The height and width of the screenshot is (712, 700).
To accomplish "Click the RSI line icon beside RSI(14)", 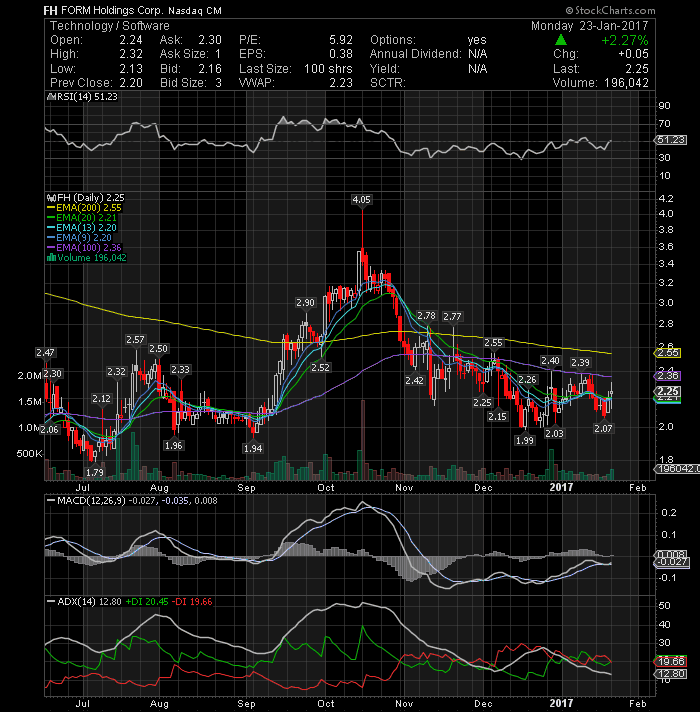I will (51, 97).
